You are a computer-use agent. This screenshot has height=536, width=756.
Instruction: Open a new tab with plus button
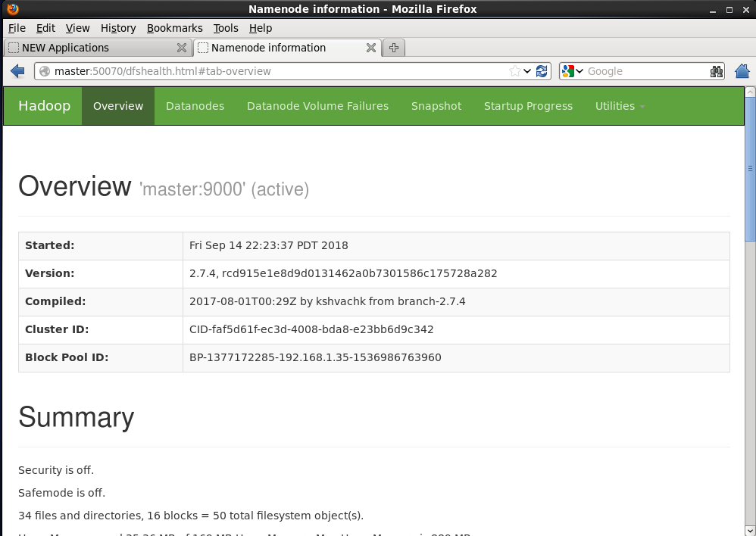click(x=394, y=48)
